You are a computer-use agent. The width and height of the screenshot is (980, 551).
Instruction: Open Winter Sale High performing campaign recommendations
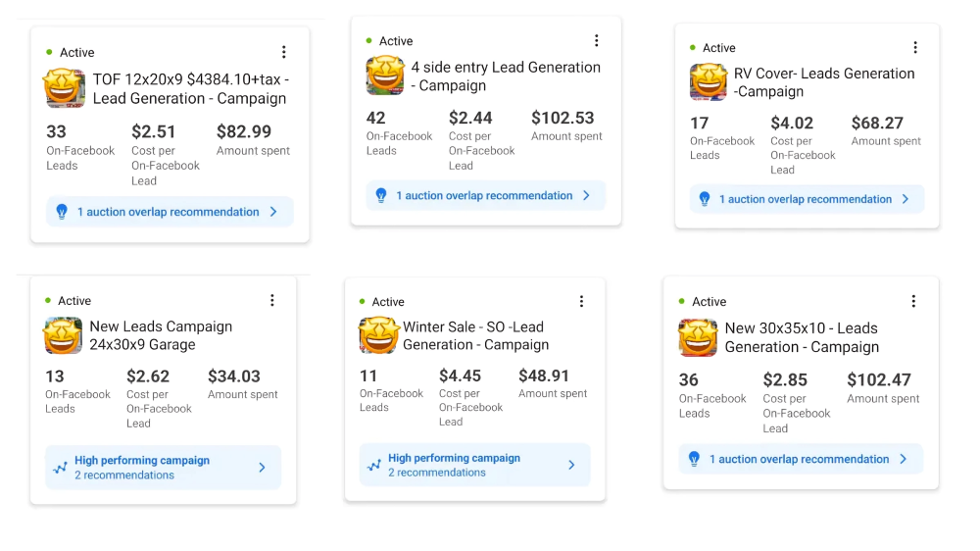pyautogui.click(x=454, y=465)
